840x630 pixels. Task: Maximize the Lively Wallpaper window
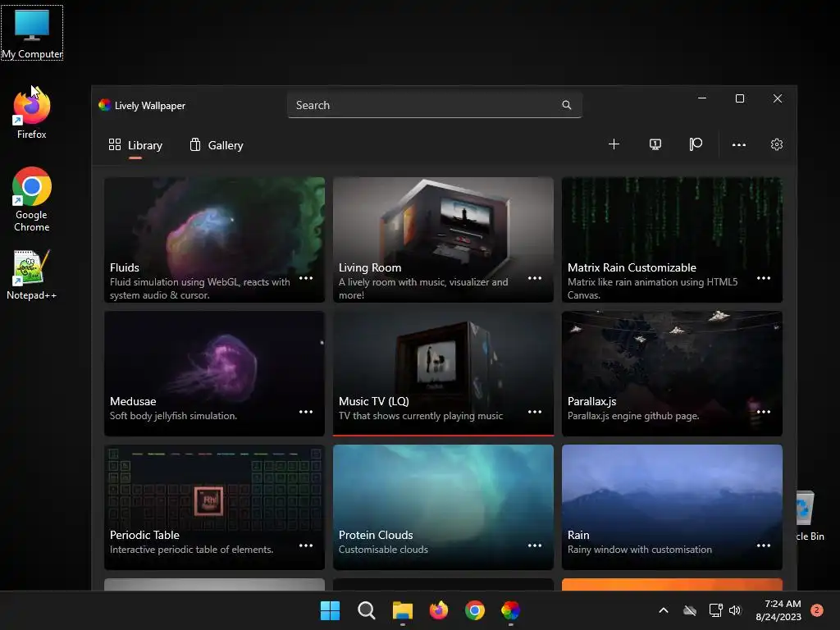pos(740,98)
